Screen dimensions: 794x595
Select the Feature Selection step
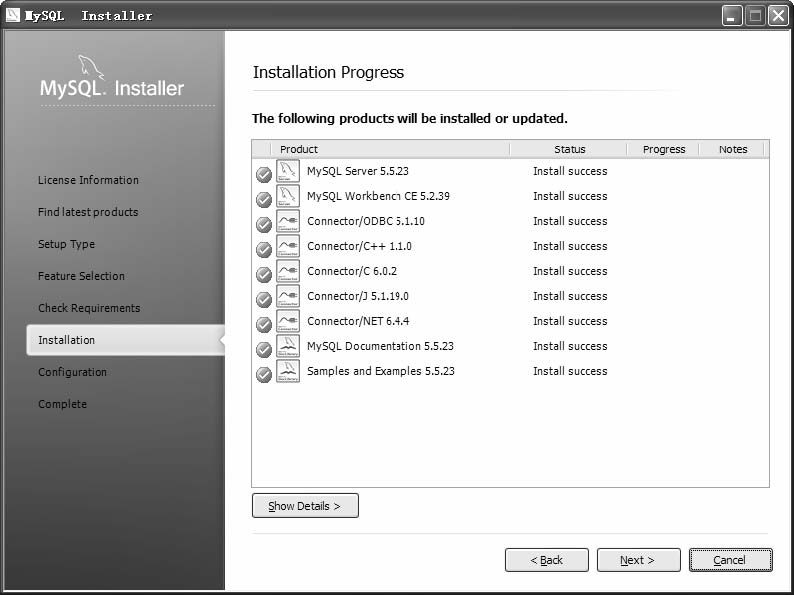(x=81, y=276)
